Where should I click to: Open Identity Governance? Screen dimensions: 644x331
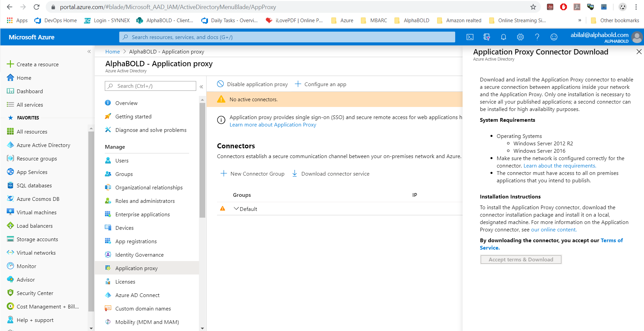pos(139,255)
